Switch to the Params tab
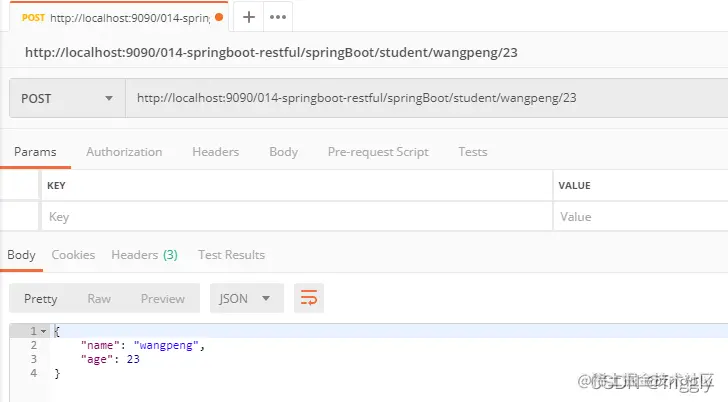Image resolution: width=728 pixels, height=402 pixels. tap(35, 152)
